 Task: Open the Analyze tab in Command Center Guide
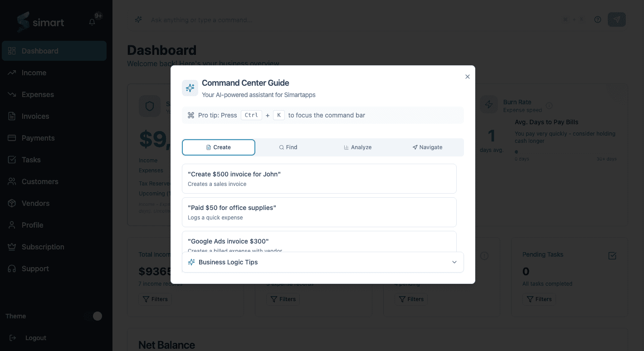tap(358, 147)
